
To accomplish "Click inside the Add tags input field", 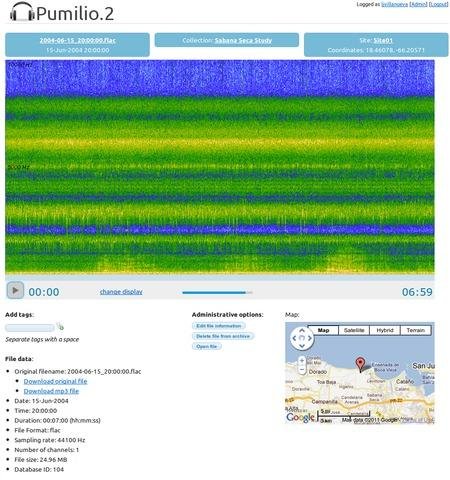I will (x=30, y=328).
